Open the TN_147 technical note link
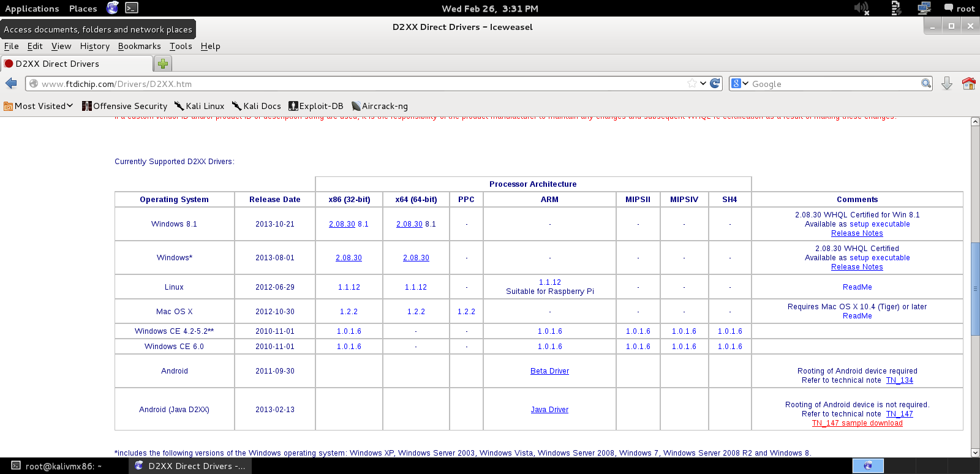Screen dimensions: 980x474 [899, 414]
